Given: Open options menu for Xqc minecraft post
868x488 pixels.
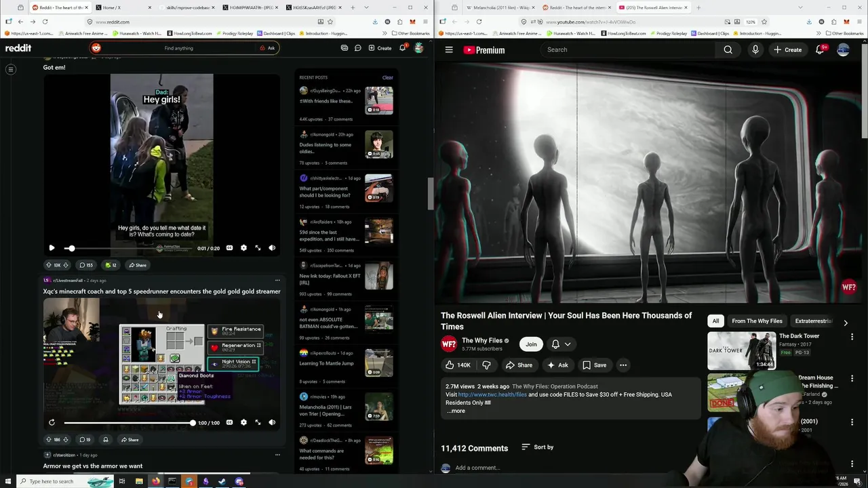Looking at the screenshot, I should tap(277, 280).
